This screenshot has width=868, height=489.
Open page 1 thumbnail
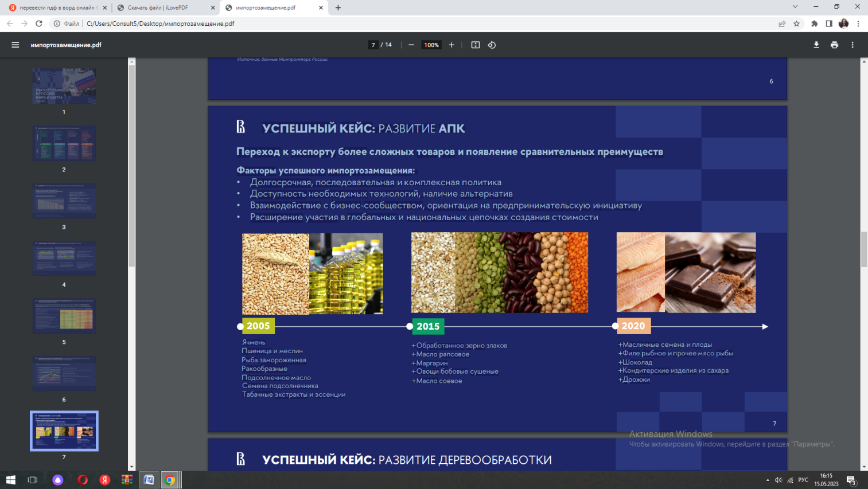64,86
